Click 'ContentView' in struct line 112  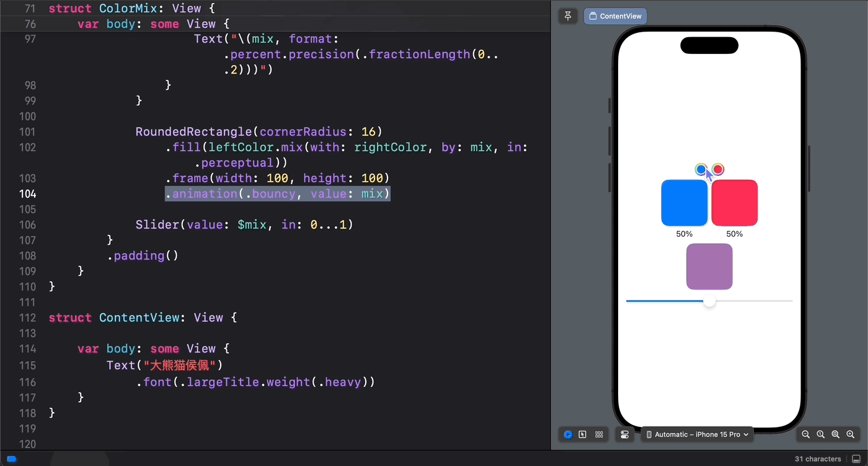139,318
